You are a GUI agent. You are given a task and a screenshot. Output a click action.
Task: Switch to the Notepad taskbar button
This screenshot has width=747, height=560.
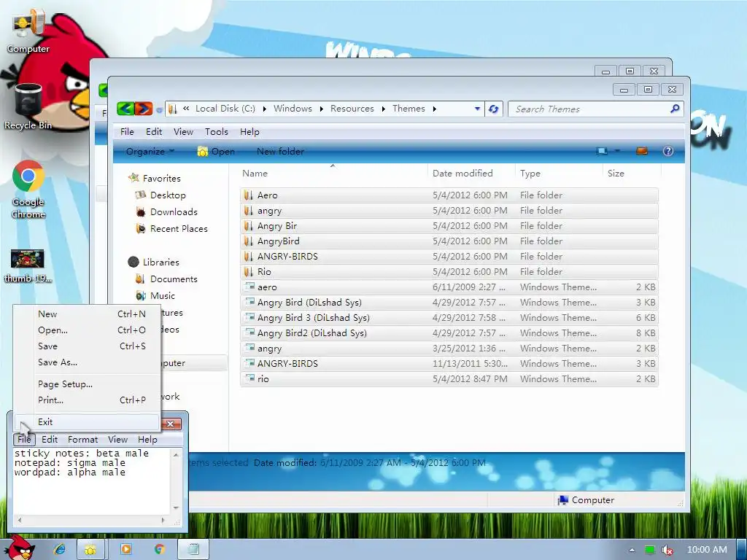pos(193,550)
